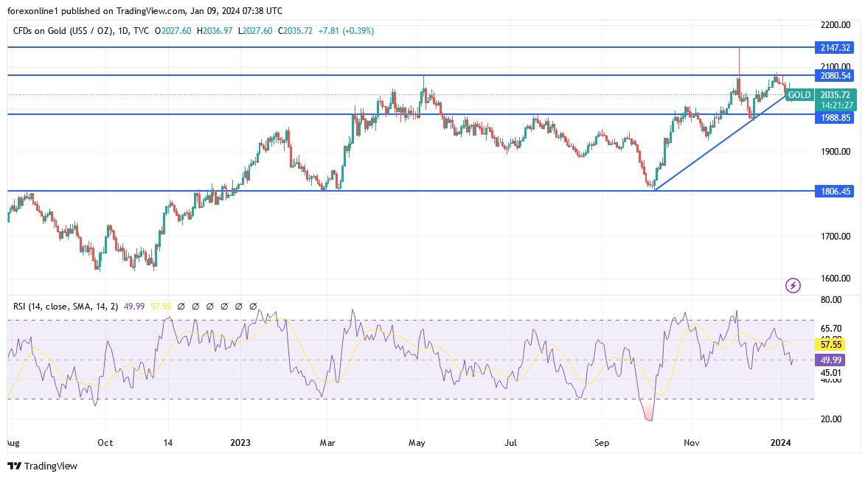Select the Nov label on the time axis
The height and width of the screenshot is (479, 868).
coord(691,444)
